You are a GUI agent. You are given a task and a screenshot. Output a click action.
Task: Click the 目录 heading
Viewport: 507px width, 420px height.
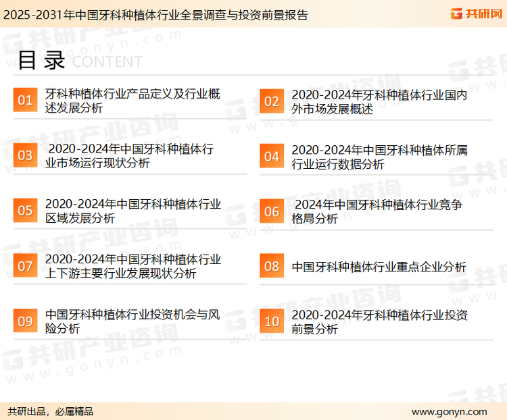click(41, 60)
